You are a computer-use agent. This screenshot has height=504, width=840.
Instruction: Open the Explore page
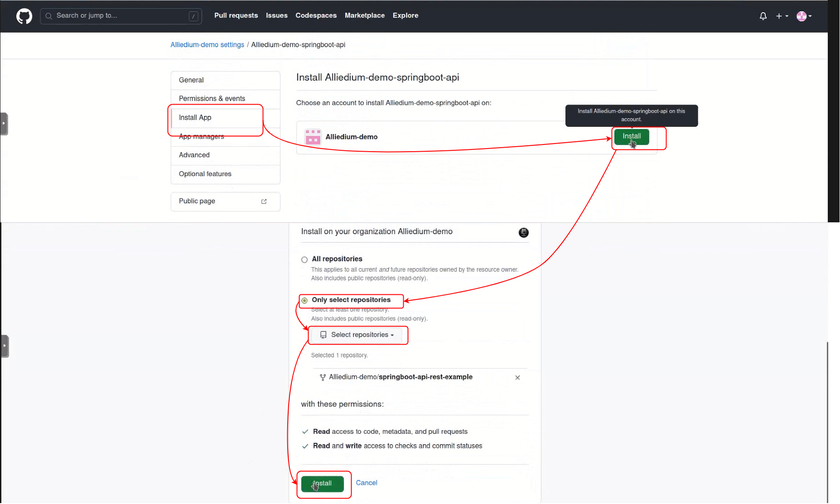tap(406, 15)
